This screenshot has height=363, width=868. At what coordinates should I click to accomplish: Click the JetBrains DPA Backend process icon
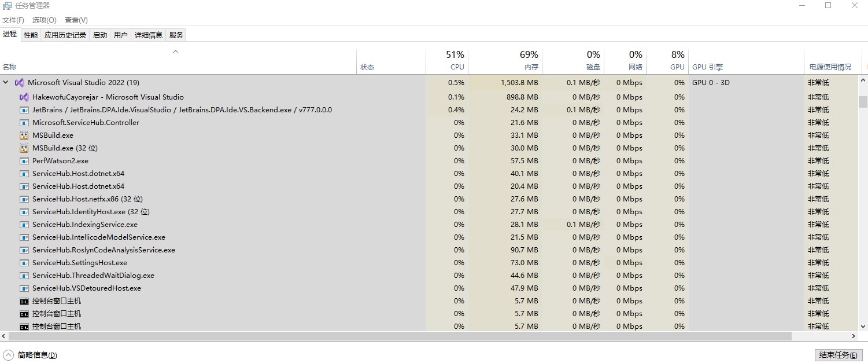[24, 110]
